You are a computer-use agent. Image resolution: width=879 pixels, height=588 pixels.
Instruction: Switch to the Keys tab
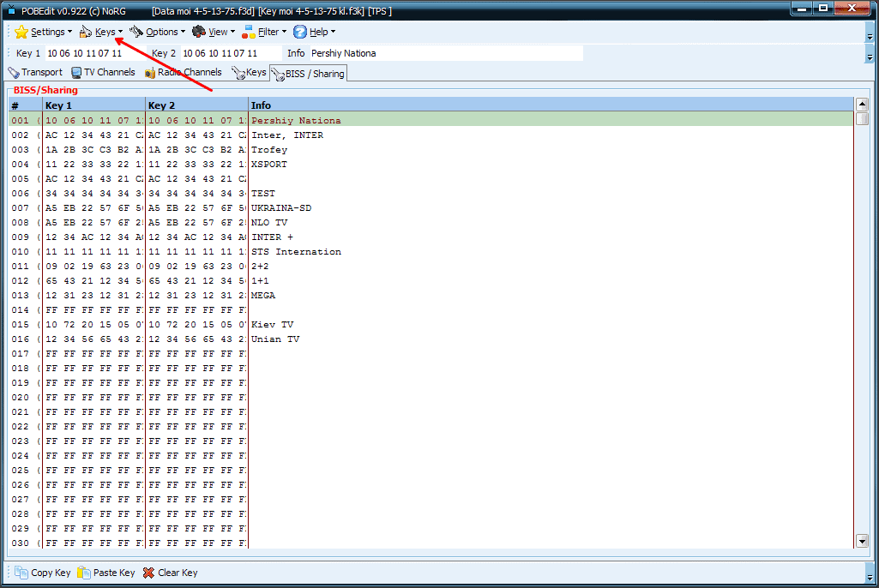(250, 72)
